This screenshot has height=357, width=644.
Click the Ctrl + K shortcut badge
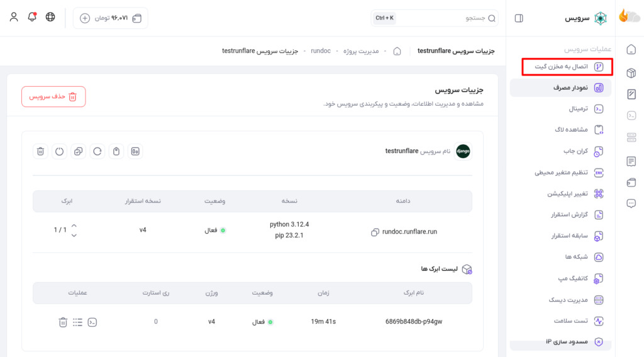point(384,18)
